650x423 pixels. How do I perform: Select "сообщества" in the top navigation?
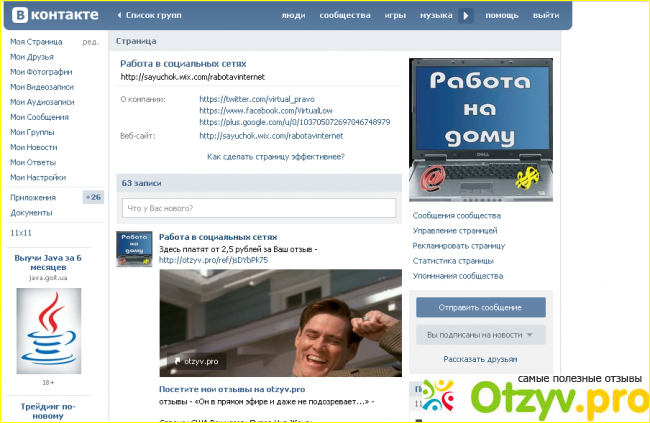click(340, 16)
